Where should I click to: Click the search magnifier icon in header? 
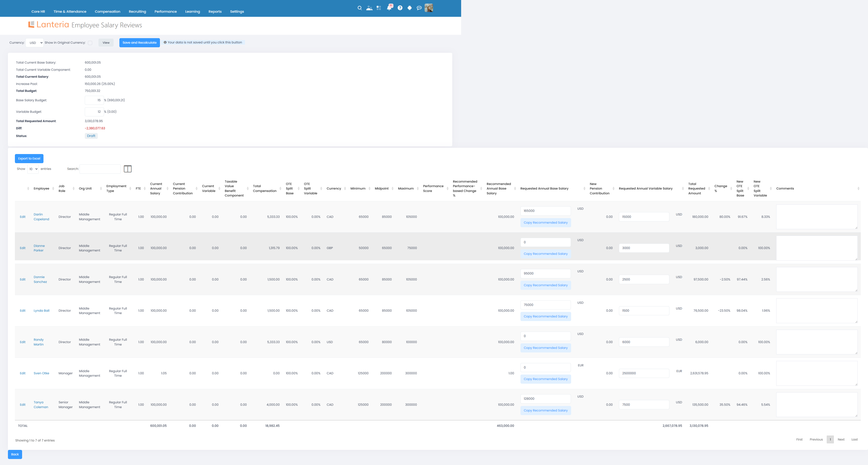click(360, 8)
